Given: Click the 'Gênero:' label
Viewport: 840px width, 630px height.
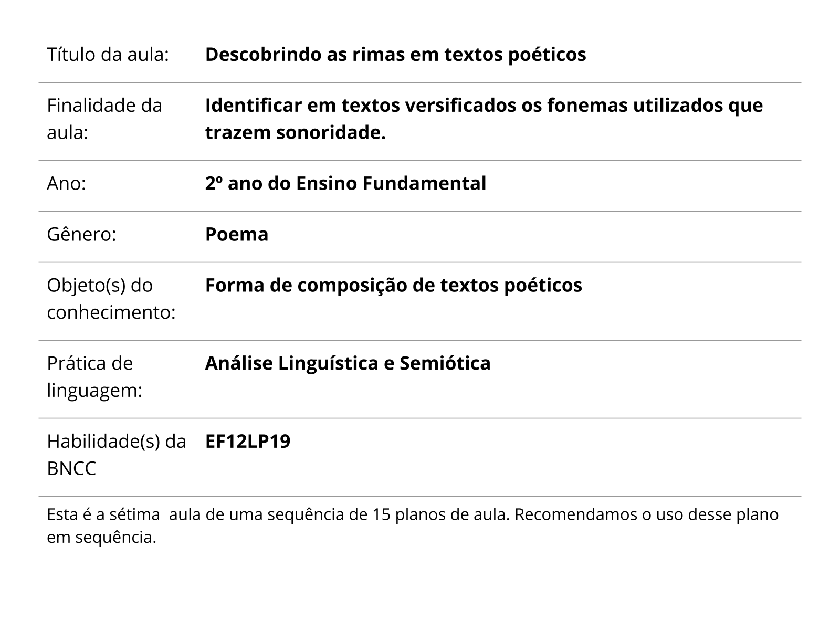Looking at the screenshot, I should click(81, 234).
